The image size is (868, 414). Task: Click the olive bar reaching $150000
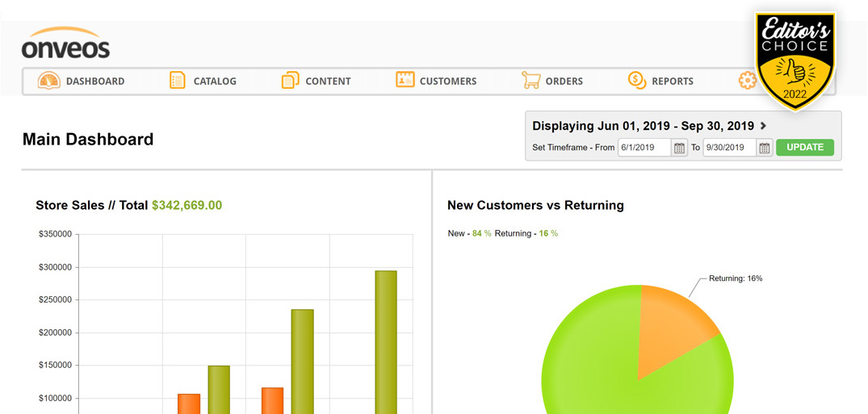(219, 390)
